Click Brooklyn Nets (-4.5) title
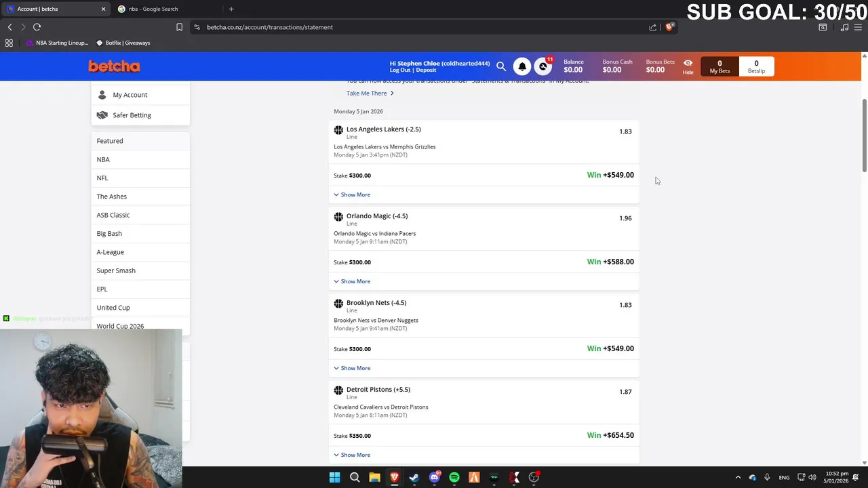The image size is (868, 488). pos(376,302)
